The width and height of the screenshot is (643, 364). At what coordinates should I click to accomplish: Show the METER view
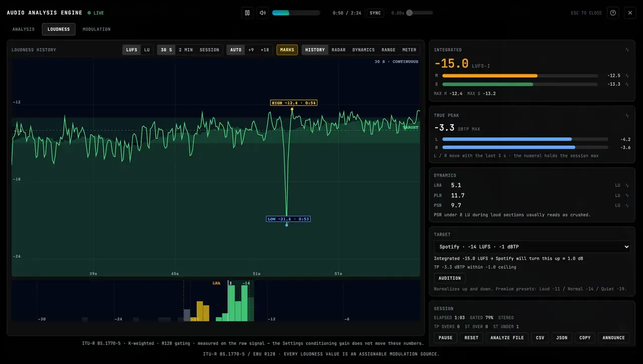[x=409, y=50]
